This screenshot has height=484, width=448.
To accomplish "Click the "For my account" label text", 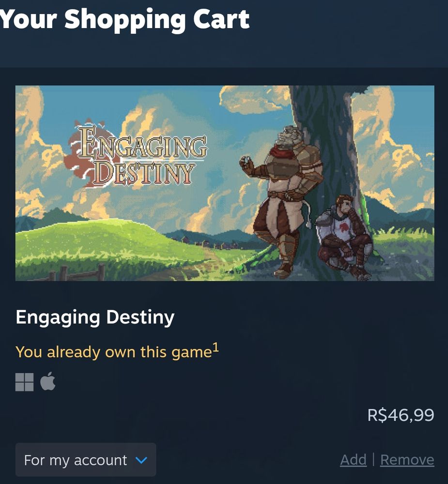I will [x=76, y=460].
